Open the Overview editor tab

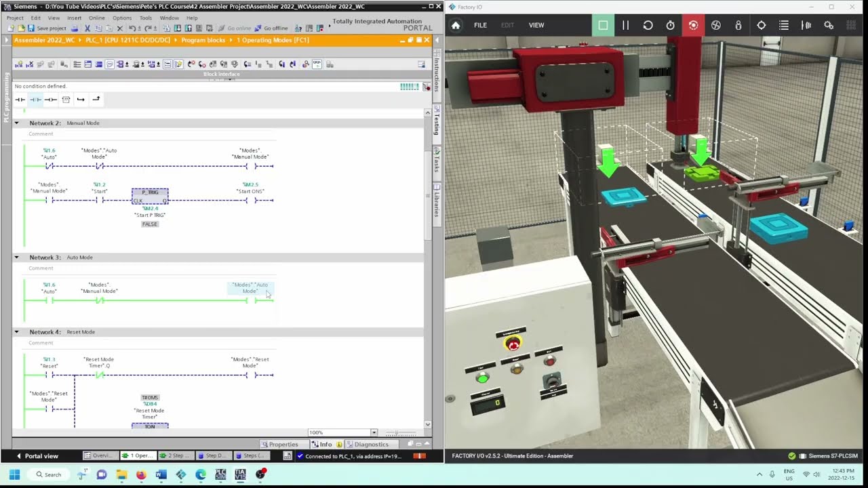click(x=100, y=456)
